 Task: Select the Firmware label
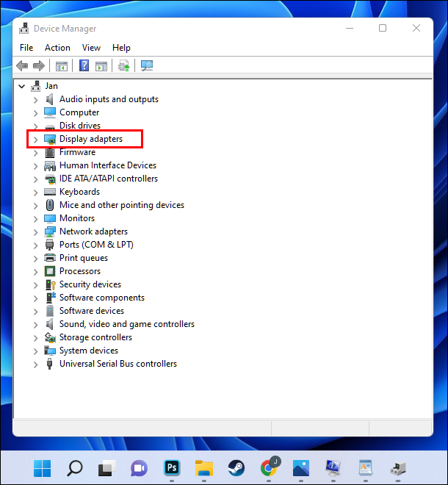click(78, 152)
